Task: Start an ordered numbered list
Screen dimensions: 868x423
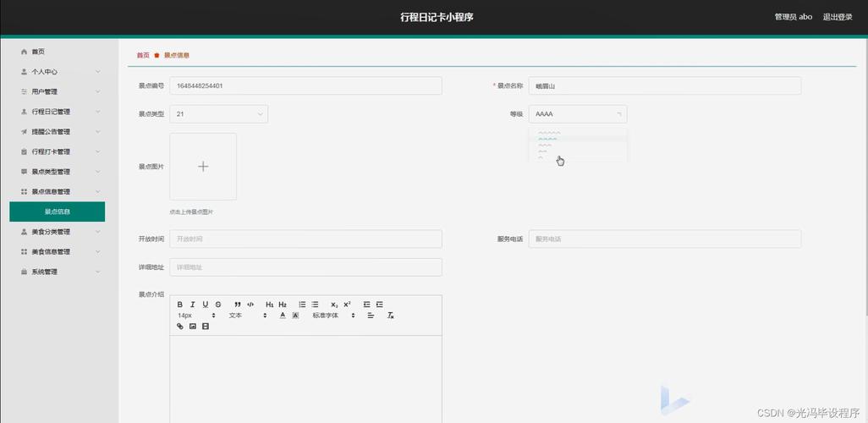Action: click(x=302, y=305)
